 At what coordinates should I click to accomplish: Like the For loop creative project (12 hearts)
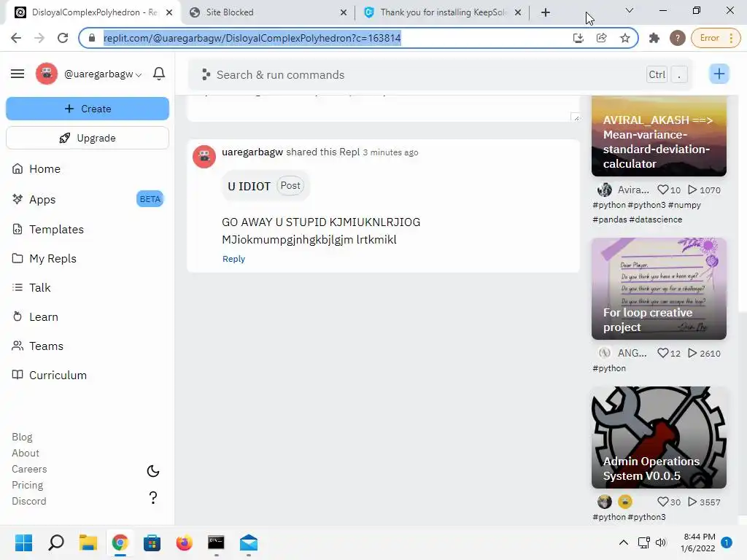point(662,353)
